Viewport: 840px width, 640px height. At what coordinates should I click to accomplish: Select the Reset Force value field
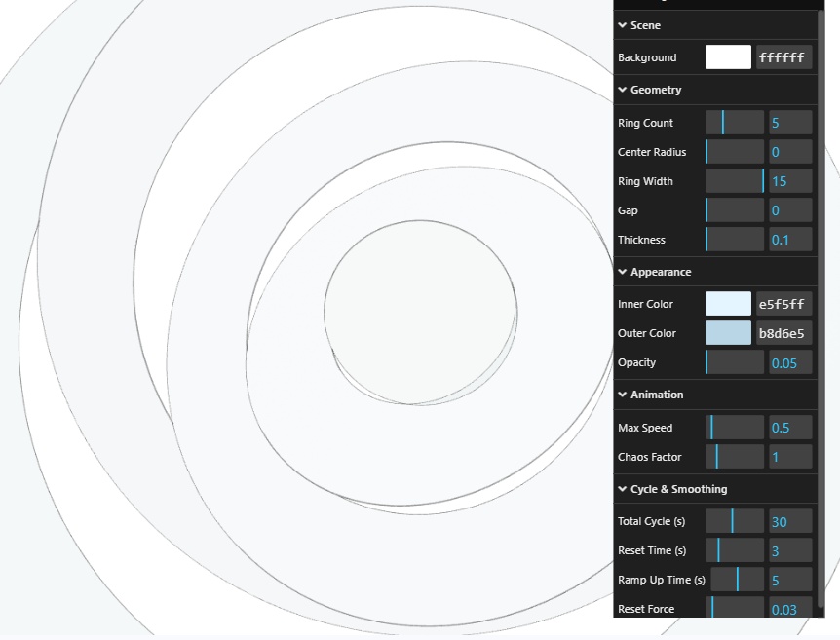pyautogui.click(x=789, y=609)
